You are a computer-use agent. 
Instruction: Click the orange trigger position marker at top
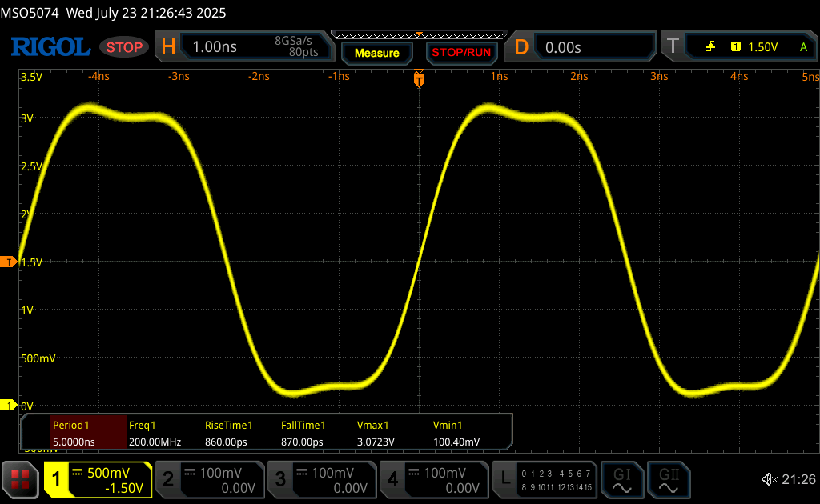point(418,79)
